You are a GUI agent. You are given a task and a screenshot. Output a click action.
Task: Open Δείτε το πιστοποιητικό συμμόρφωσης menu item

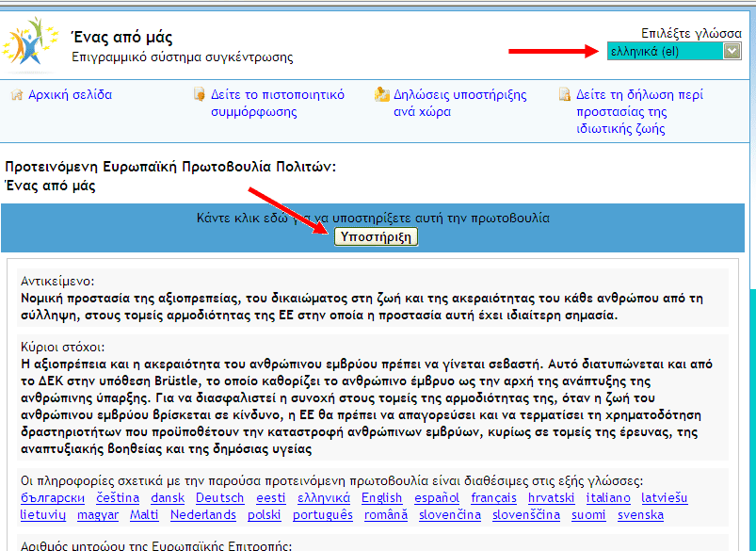tap(277, 104)
